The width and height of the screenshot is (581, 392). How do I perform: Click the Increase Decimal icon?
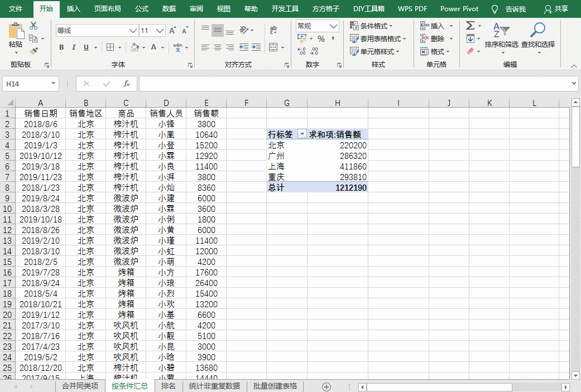coord(301,51)
